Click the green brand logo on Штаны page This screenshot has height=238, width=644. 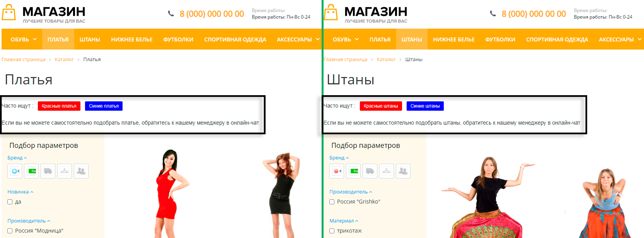point(353,171)
